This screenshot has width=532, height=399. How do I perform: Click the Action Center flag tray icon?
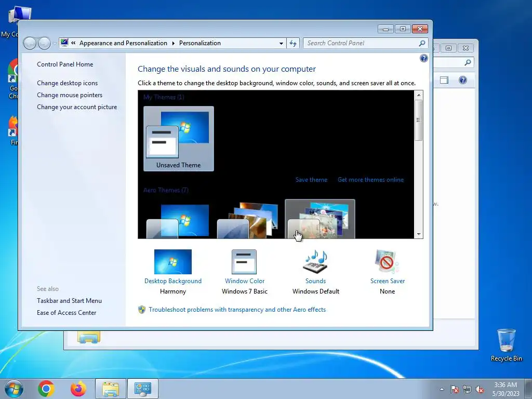(x=455, y=389)
